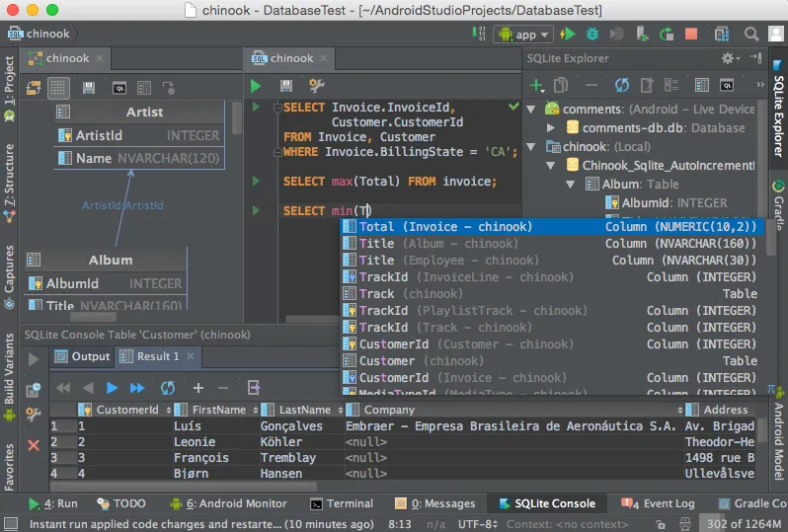Image resolution: width=788 pixels, height=532 pixels.
Task: Switch to the chinook SQL editor tab
Action: (291, 58)
